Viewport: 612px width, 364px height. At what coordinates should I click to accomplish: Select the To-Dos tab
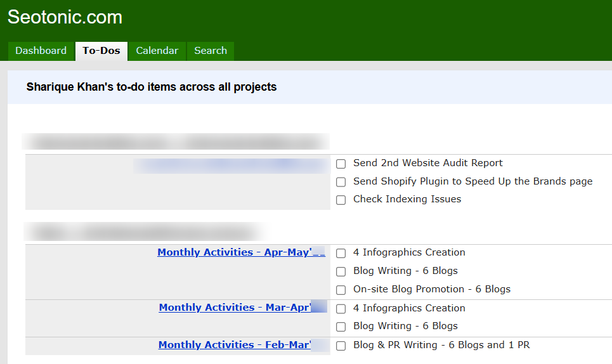click(x=101, y=51)
